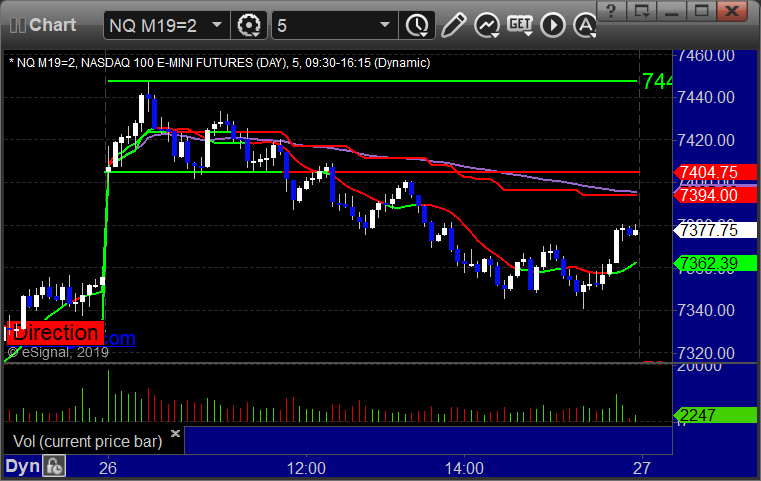Screen dimensions: 761x481
Task: Click the 7320.00 price axis label
Action: 706,353
